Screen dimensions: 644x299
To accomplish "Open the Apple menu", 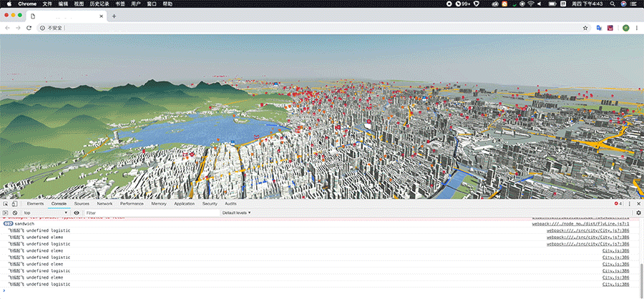I will pyautogui.click(x=9, y=4).
